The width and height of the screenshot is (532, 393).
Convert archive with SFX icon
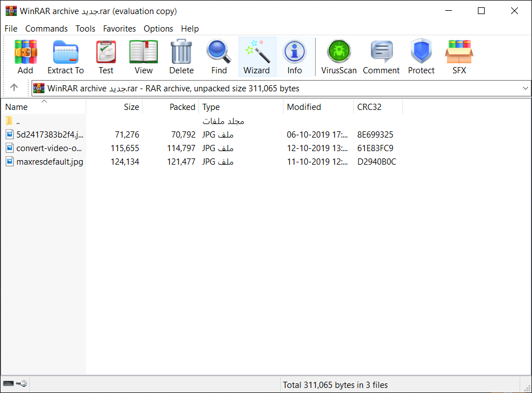pos(459,51)
